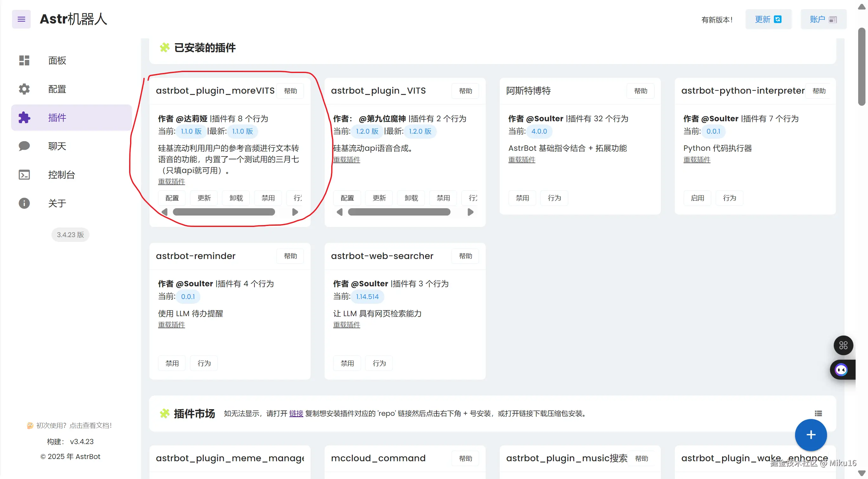Click the 配置 gear icon in sidebar
This screenshot has width=868, height=479.
click(24, 89)
